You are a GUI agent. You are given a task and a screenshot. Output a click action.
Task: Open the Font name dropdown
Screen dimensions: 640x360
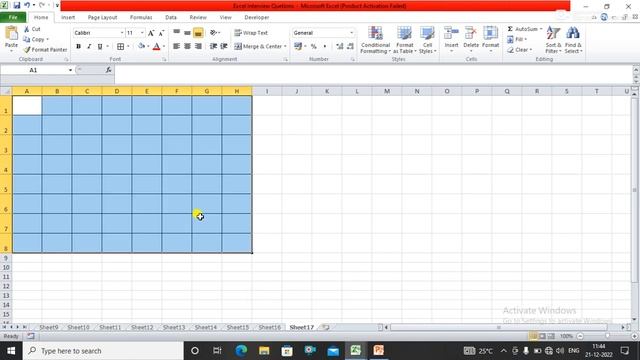[x=122, y=33]
